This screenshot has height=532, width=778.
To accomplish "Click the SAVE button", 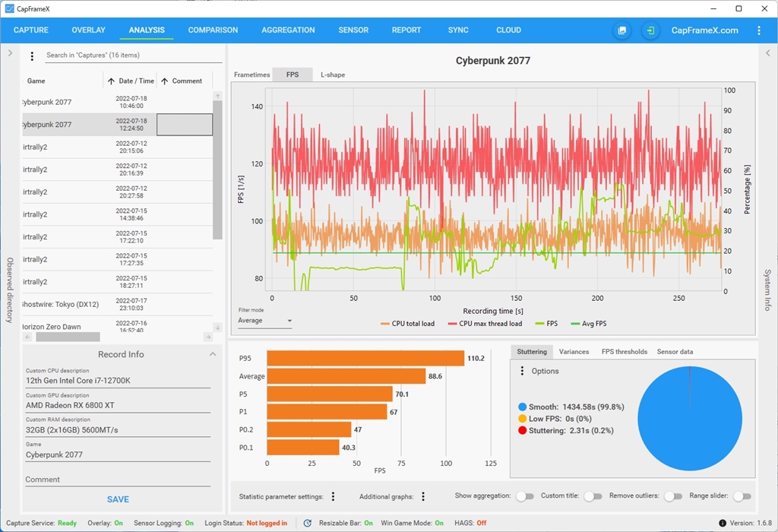I will [118, 499].
